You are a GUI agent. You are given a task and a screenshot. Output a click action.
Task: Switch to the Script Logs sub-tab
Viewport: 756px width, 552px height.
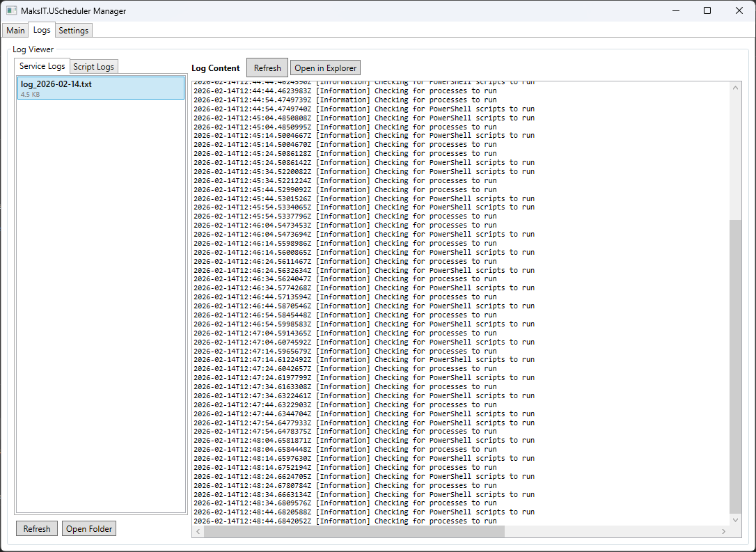tap(93, 67)
